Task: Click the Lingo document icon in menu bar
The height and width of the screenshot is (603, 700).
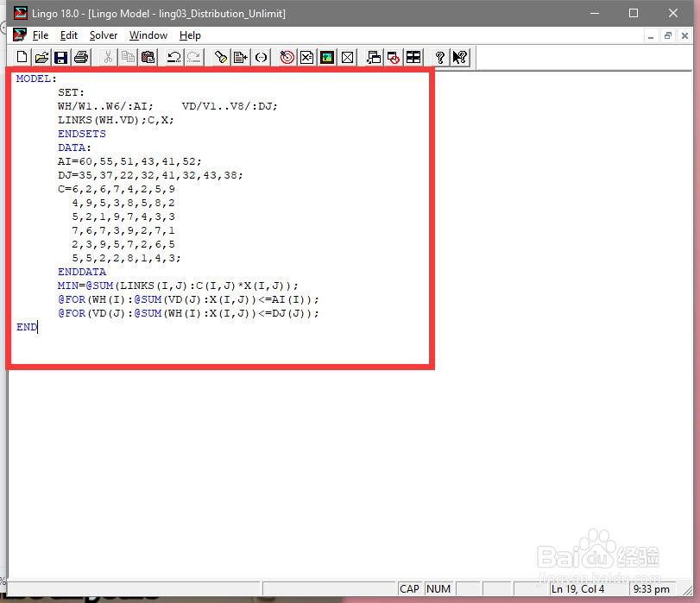Action: point(20,35)
